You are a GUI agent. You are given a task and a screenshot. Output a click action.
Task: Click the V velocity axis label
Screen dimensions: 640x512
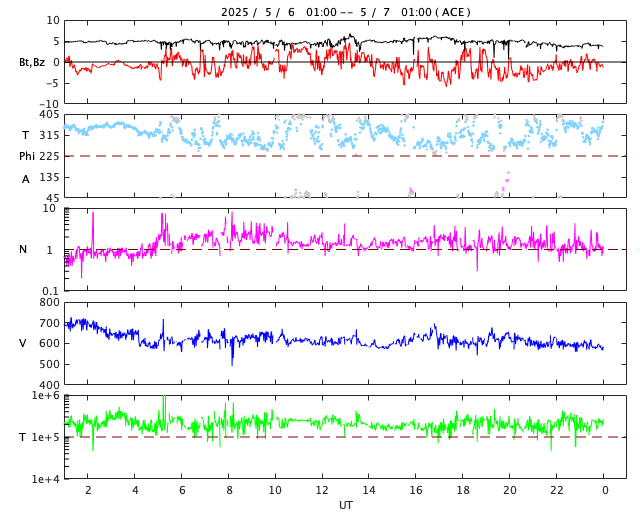pyautogui.click(x=23, y=343)
